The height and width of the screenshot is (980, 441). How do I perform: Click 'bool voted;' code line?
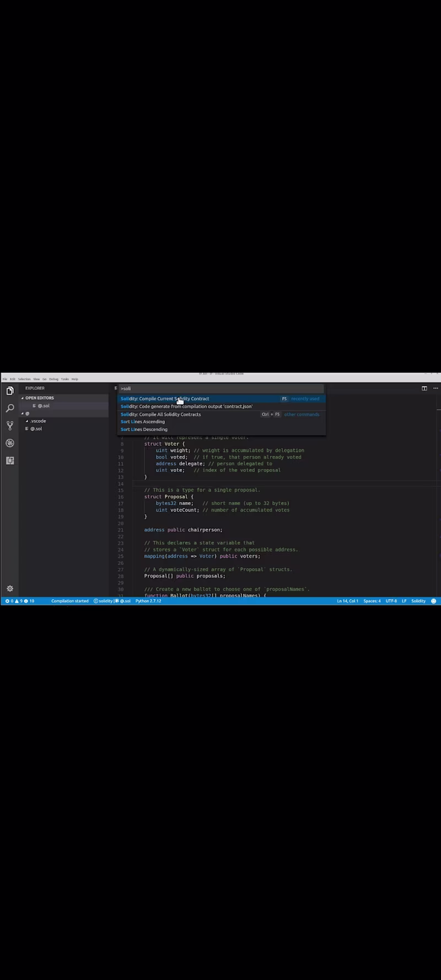coord(172,457)
